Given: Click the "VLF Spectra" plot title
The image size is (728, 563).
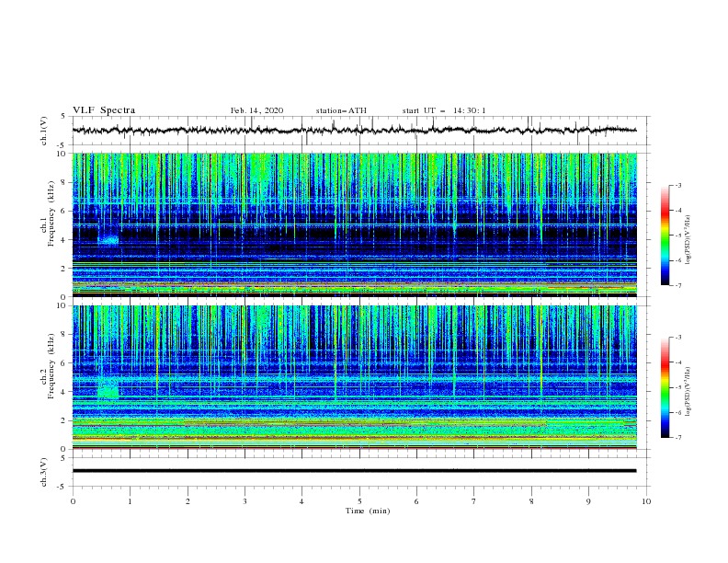Looking at the screenshot, I should click(x=104, y=110).
